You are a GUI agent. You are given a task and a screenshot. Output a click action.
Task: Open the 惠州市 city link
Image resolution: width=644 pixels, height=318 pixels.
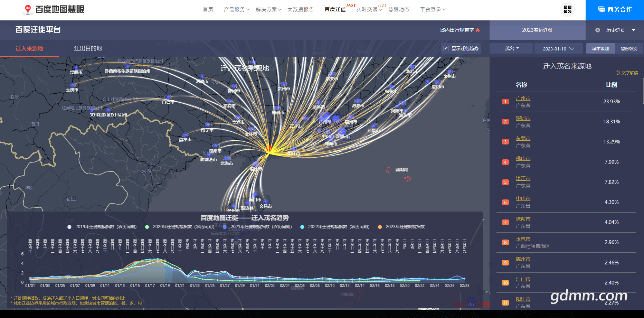[523, 259]
